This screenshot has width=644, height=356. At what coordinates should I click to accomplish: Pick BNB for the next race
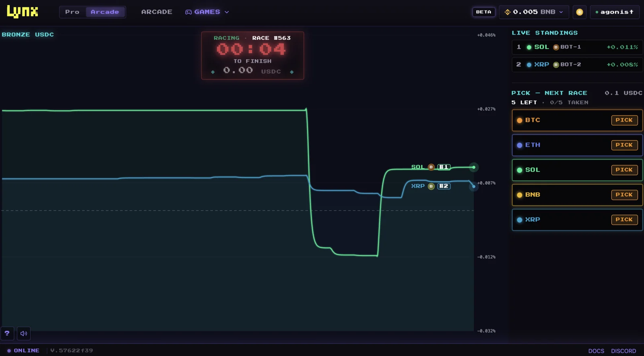[x=624, y=195]
